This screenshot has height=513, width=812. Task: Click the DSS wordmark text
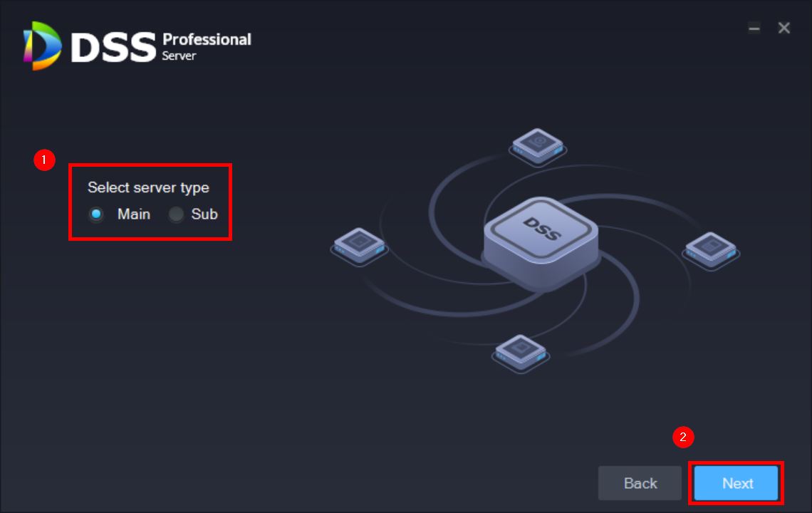tap(113, 48)
